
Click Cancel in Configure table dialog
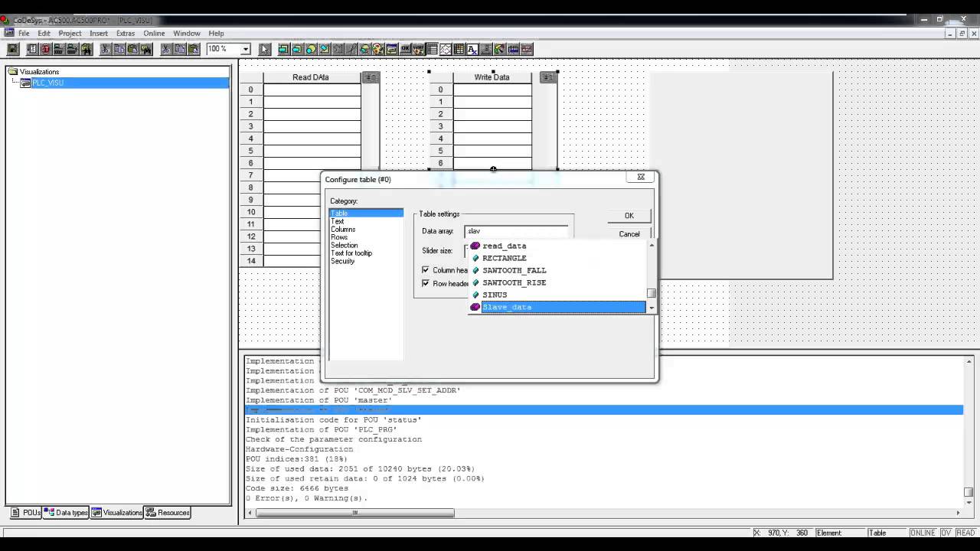coord(629,234)
